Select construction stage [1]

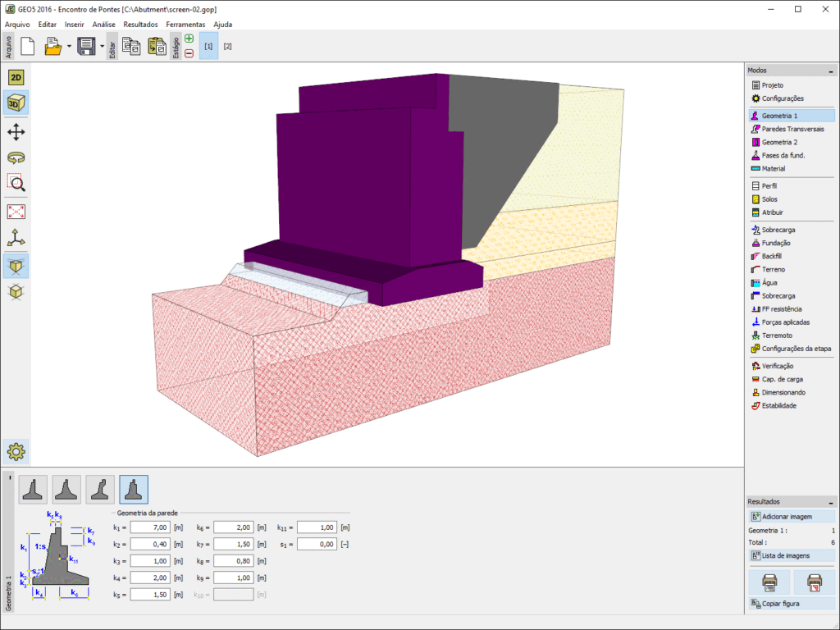point(208,46)
